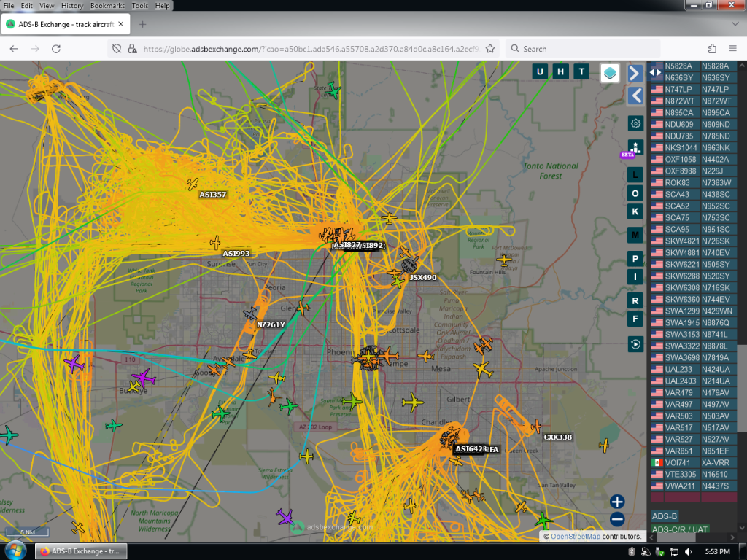Click the reload page icon
This screenshot has height=560, width=747.
click(56, 49)
